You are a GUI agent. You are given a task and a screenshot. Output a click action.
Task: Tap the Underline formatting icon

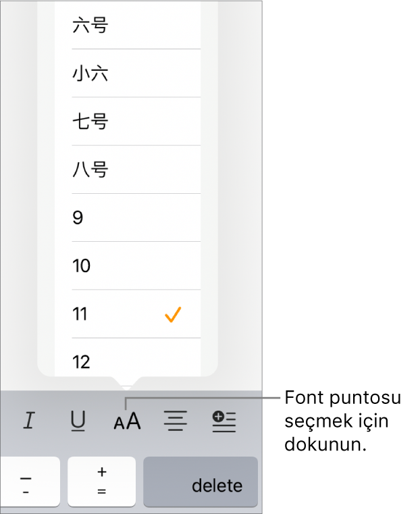point(78,421)
